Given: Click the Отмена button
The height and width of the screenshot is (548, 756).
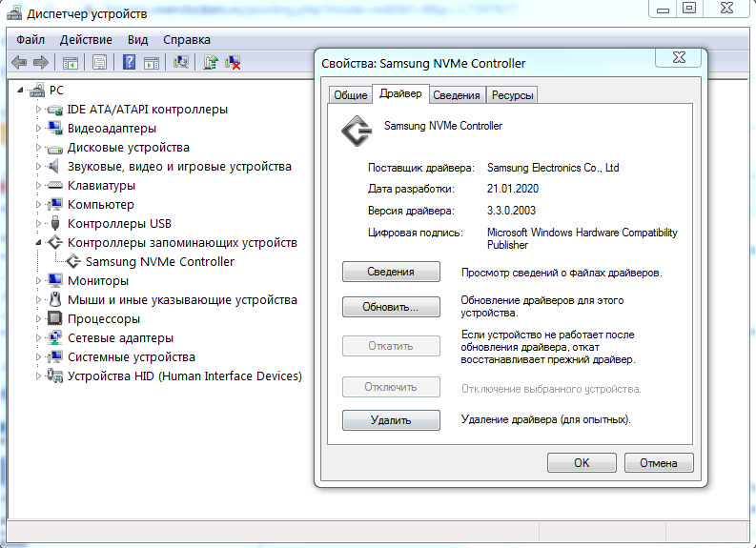Looking at the screenshot, I should click(x=659, y=462).
